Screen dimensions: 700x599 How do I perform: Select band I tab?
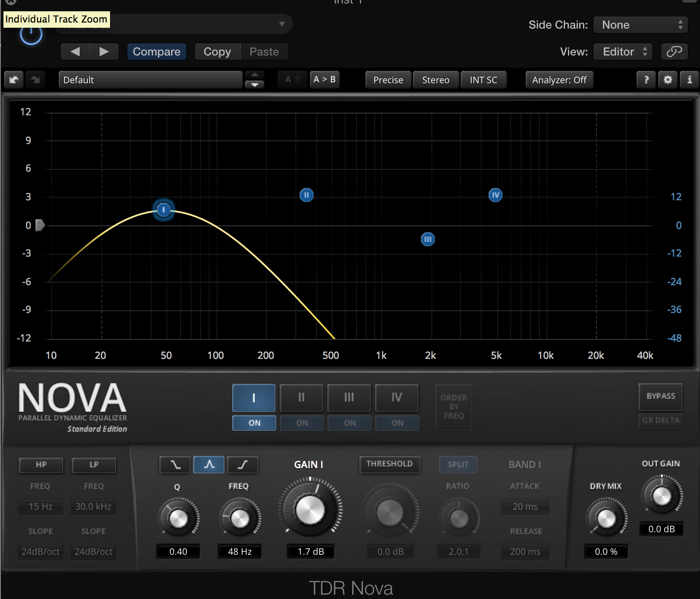coord(254,397)
